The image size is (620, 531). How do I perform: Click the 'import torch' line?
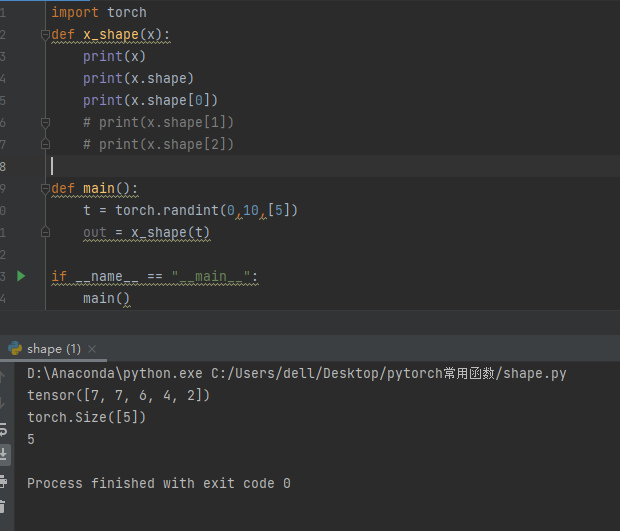coord(99,12)
